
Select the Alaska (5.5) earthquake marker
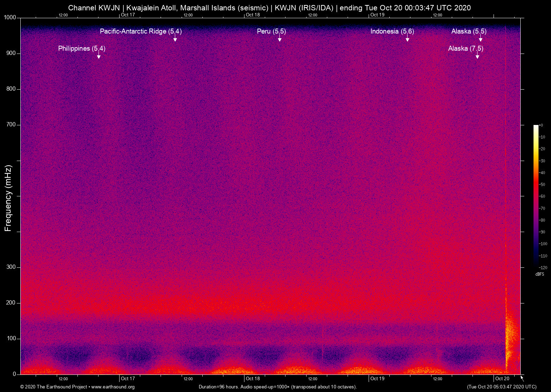click(469, 31)
